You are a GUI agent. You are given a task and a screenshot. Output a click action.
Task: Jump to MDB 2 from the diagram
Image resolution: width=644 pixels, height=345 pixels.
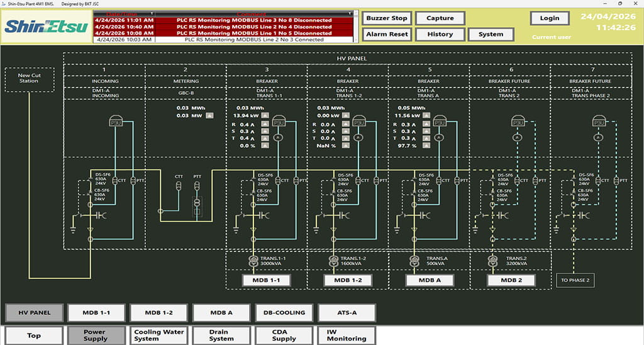tap(511, 280)
